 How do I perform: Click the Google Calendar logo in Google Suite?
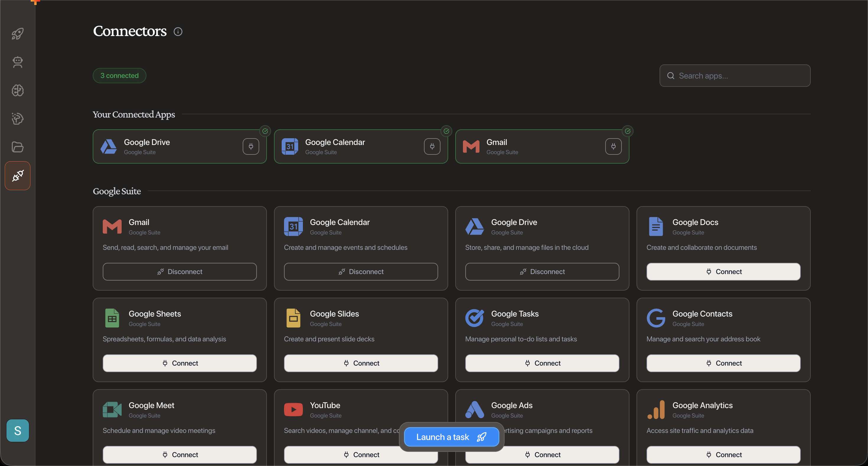pyautogui.click(x=293, y=227)
